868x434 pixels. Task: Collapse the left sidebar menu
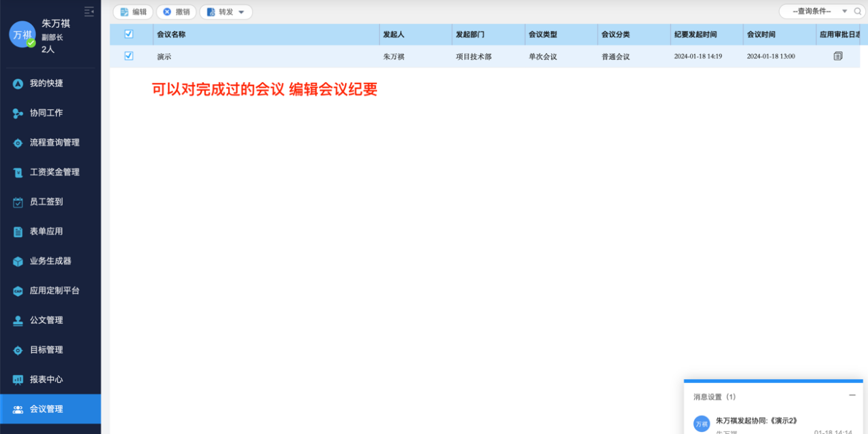[x=89, y=12]
